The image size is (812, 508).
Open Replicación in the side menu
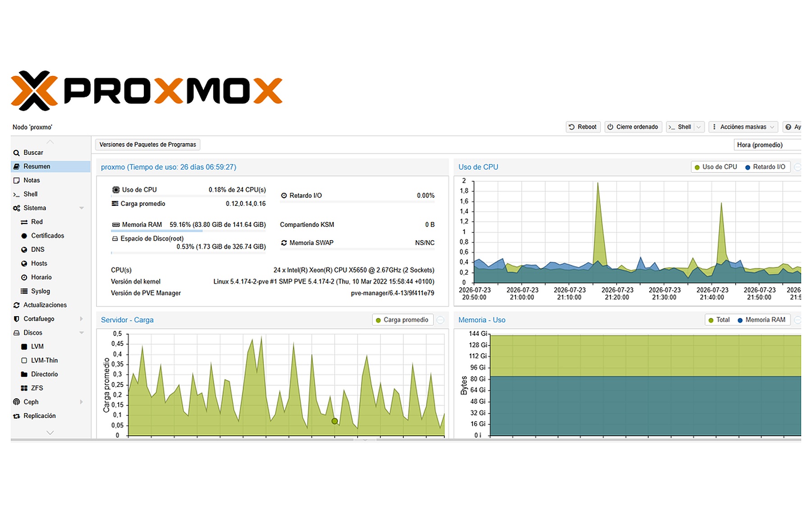pyautogui.click(x=51, y=416)
